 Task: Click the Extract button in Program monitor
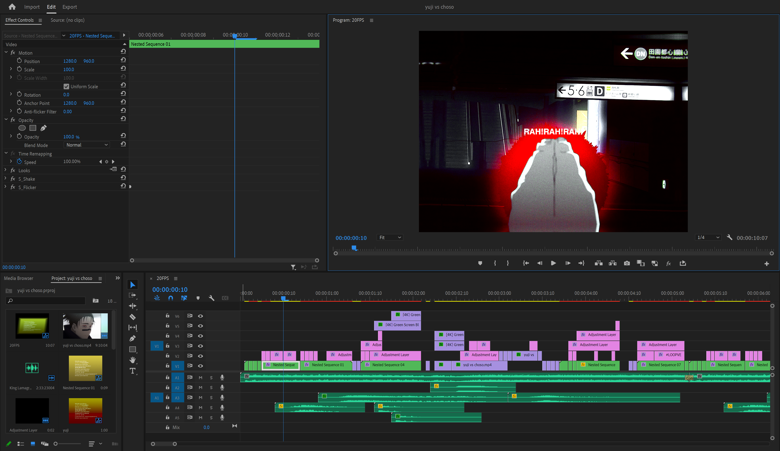(613, 264)
